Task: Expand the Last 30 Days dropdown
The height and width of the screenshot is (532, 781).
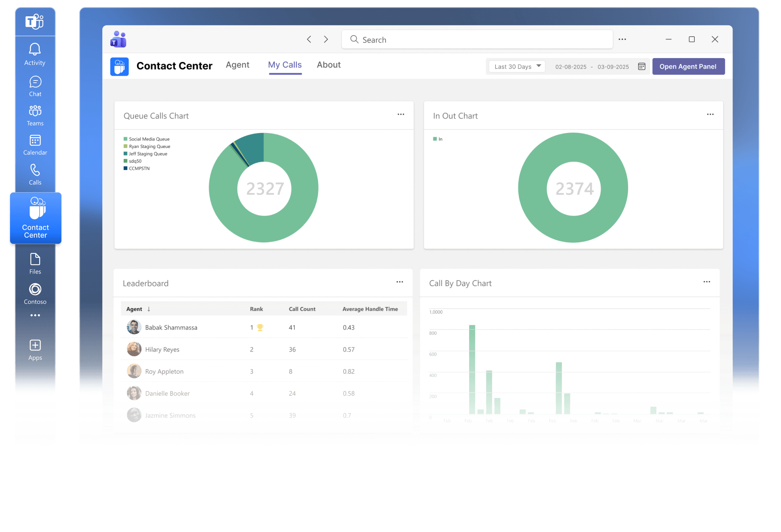Action: point(517,67)
